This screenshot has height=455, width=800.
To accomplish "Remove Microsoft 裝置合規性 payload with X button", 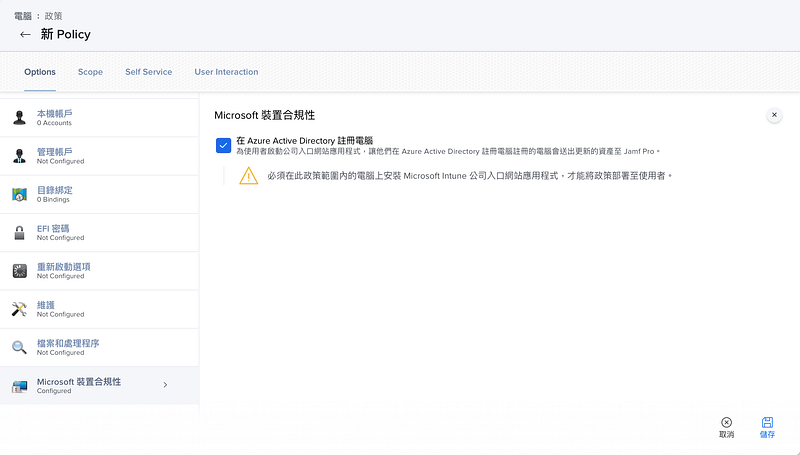I will point(774,115).
